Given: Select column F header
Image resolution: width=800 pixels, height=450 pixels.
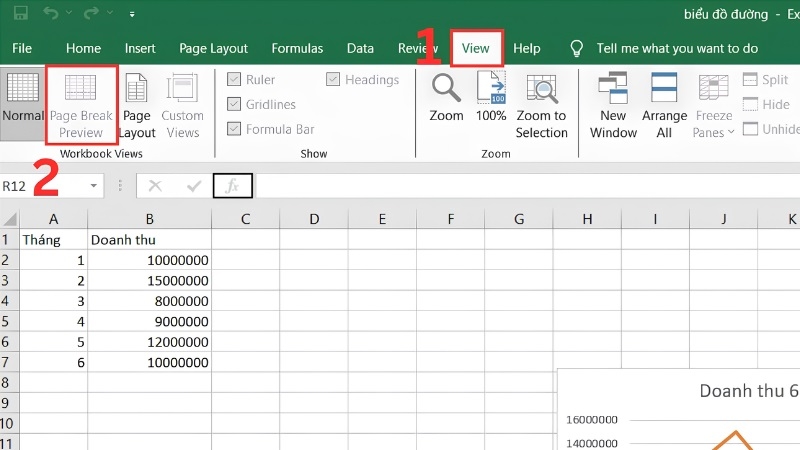Looking at the screenshot, I should point(451,219).
